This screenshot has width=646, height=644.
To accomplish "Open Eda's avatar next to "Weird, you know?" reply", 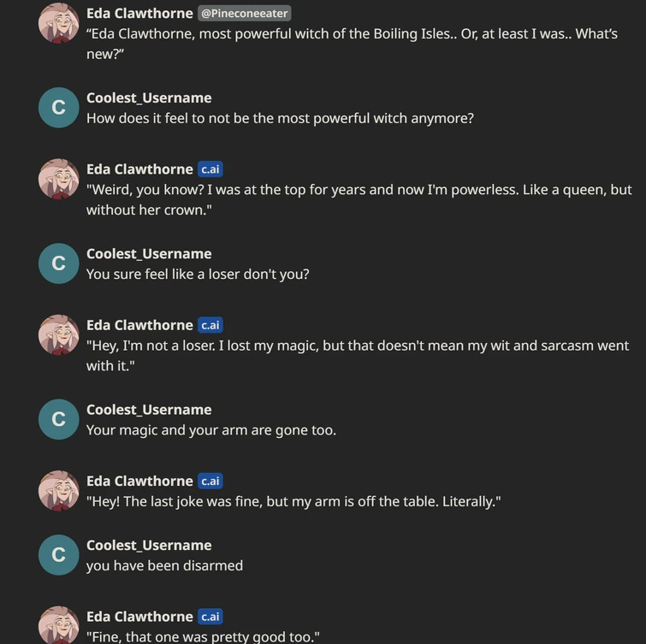I will click(x=59, y=179).
